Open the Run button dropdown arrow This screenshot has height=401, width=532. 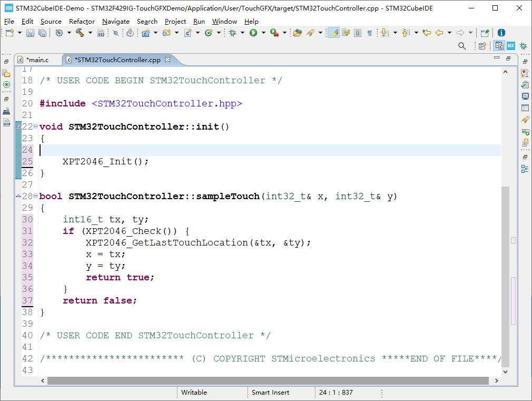coord(263,33)
